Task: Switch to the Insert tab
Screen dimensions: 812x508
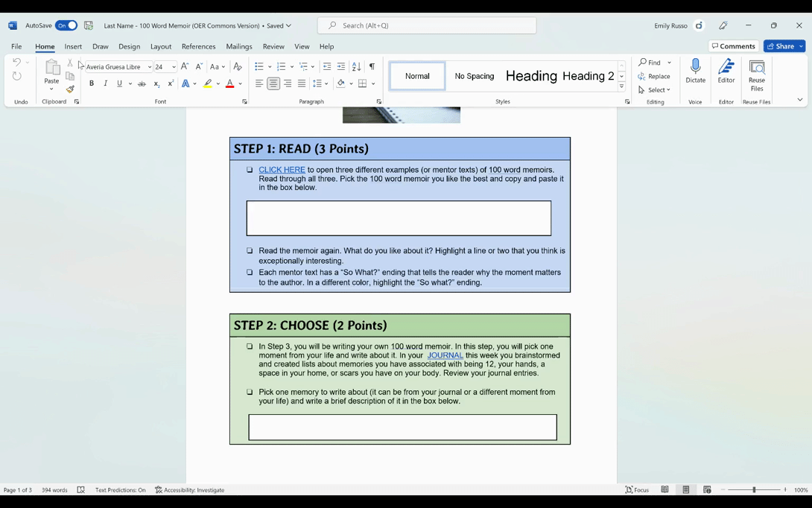Action: point(73,46)
